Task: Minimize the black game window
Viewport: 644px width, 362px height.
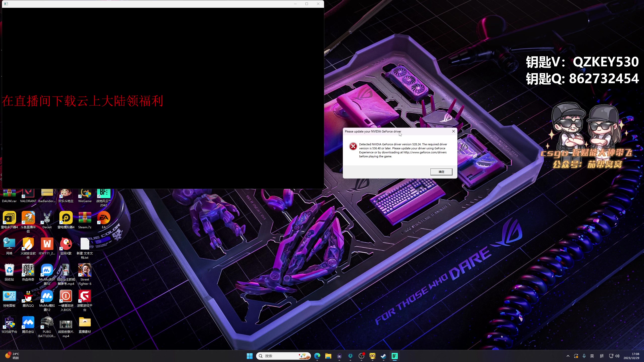Action: click(295, 4)
